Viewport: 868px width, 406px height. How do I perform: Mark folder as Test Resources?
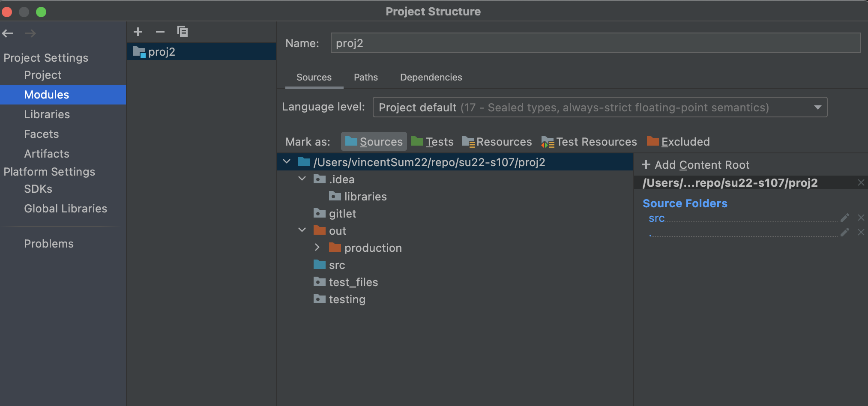(x=589, y=142)
